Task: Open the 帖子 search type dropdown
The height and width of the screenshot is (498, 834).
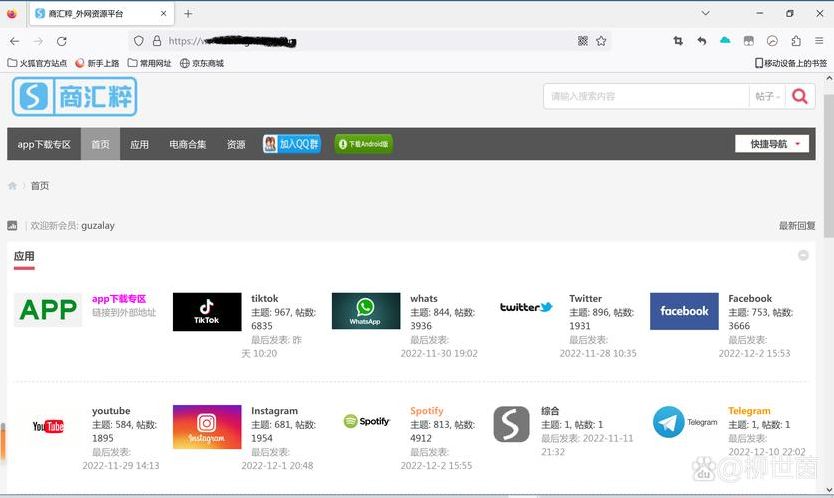Action: (x=767, y=96)
